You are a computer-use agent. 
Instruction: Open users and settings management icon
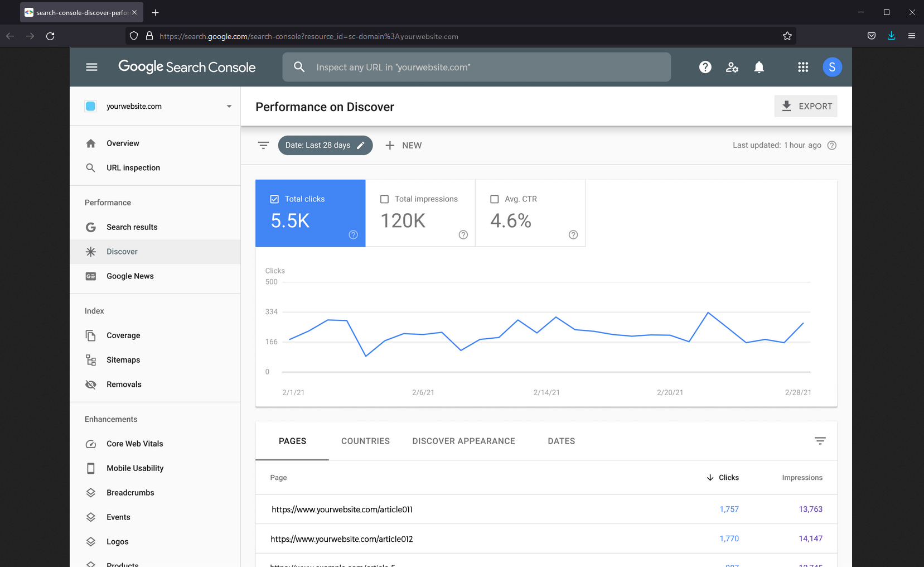pyautogui.click(x=732, y=67)
